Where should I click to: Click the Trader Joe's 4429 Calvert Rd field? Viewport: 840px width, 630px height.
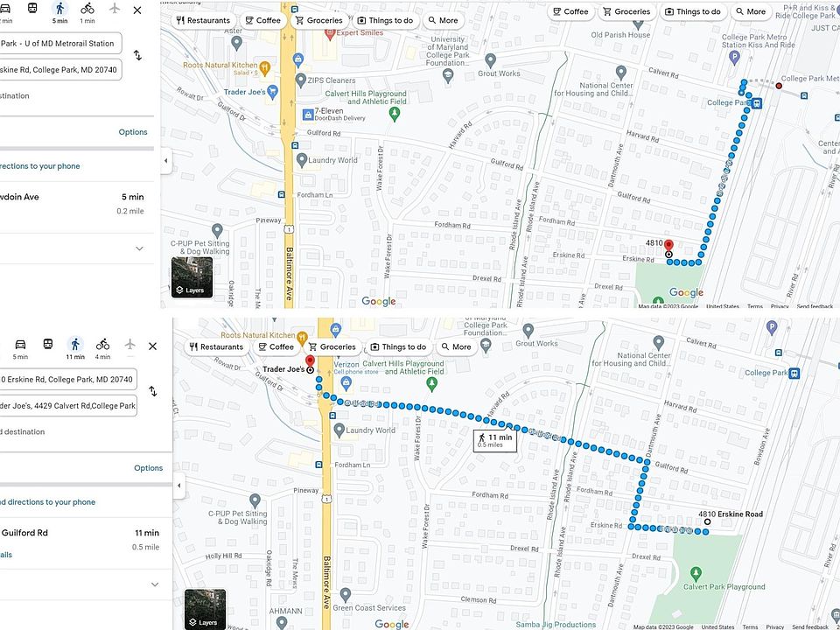point(68,405)
